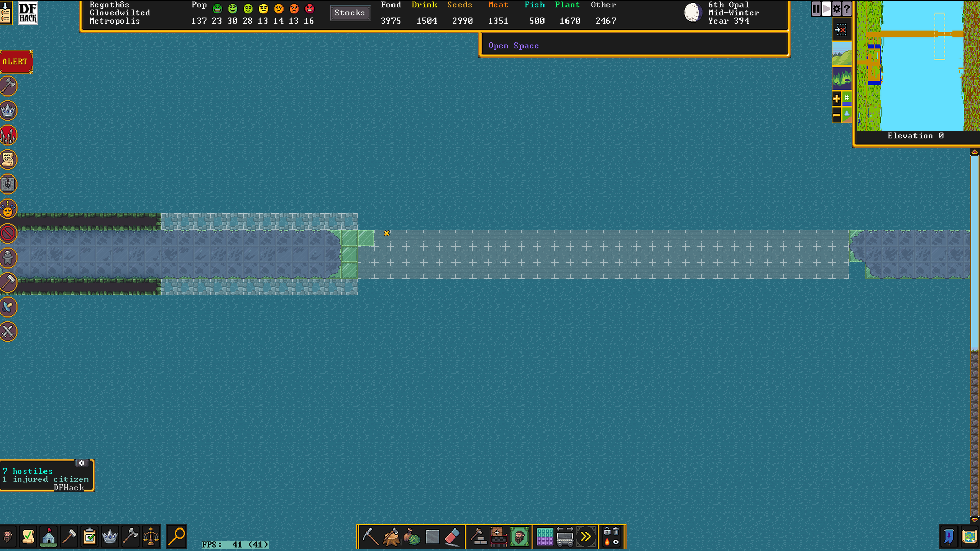
Task: Zoom out with the minus button
Action: [837, 115]
